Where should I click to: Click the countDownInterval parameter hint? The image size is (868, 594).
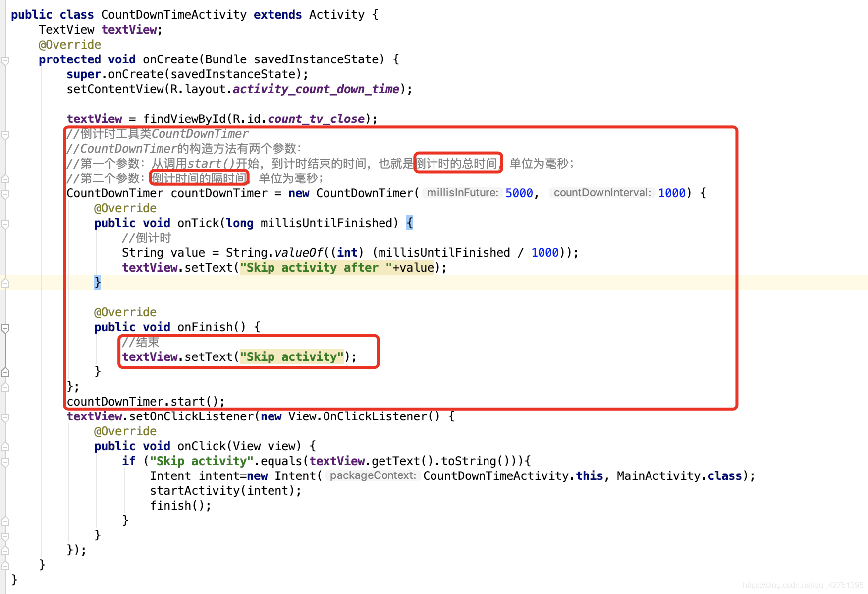(602, 193)
